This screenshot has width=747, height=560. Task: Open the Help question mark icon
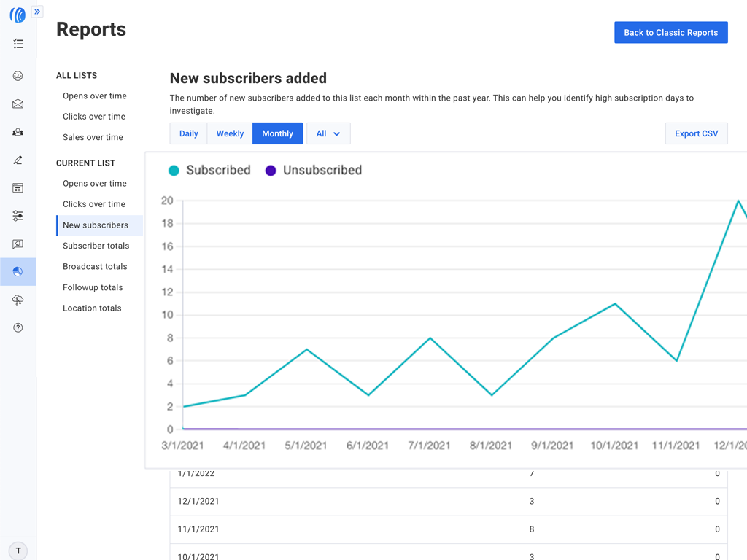18,328
